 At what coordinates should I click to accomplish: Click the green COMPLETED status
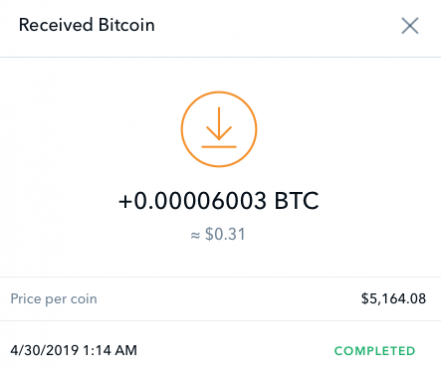click(375, 351)
